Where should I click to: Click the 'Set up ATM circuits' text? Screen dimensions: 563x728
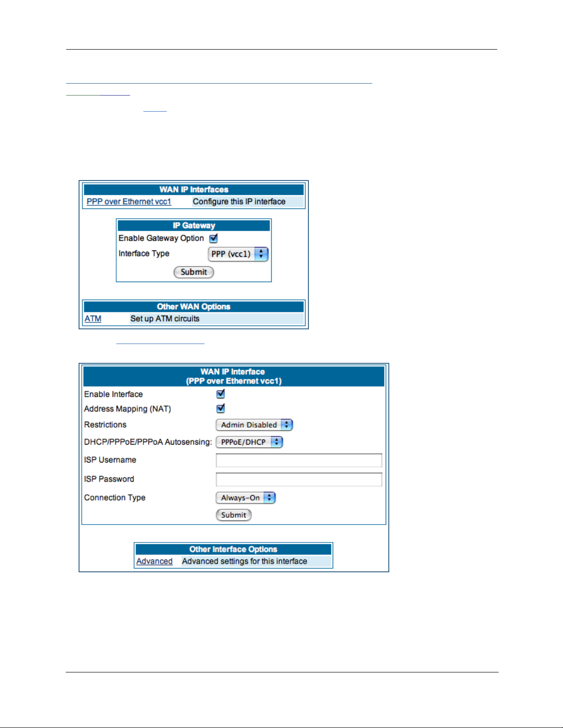(165, 319)
